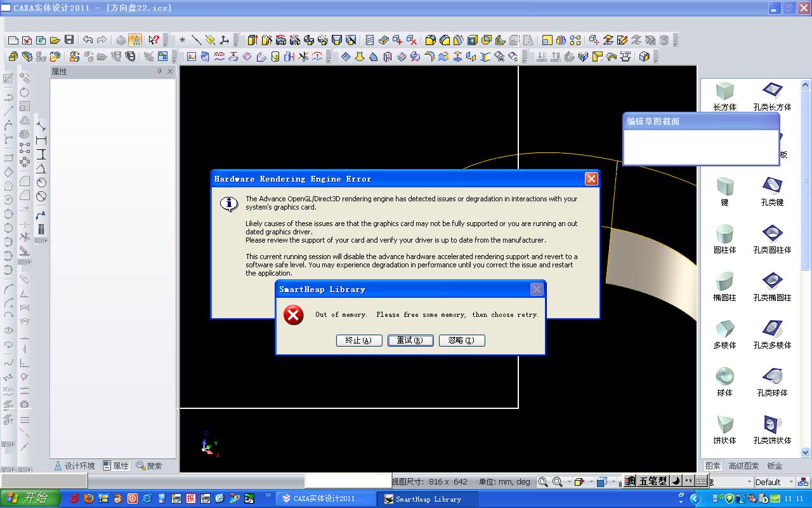This screenshot has height=508, width=812.
Task: Click the blue mesh surface icon
Action: (x=346, y=56)
